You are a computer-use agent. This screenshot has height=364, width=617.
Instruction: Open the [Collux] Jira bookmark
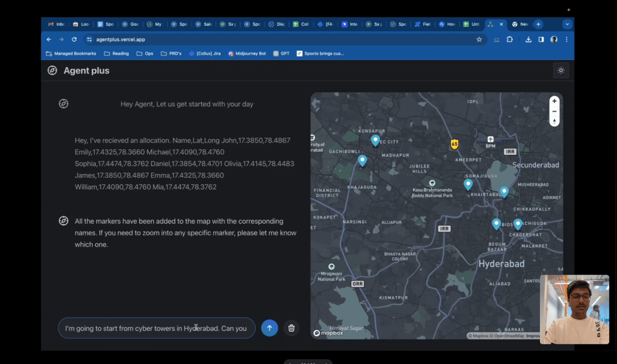pyautogui.click(x=205, y=54)
